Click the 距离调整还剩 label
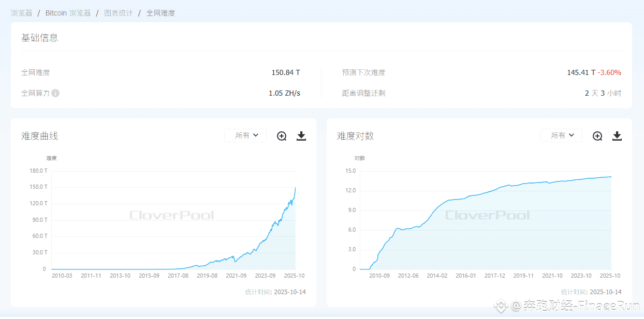Image resolution: width=644 pixels, height=319 pixels. click(x=363, y=93)
